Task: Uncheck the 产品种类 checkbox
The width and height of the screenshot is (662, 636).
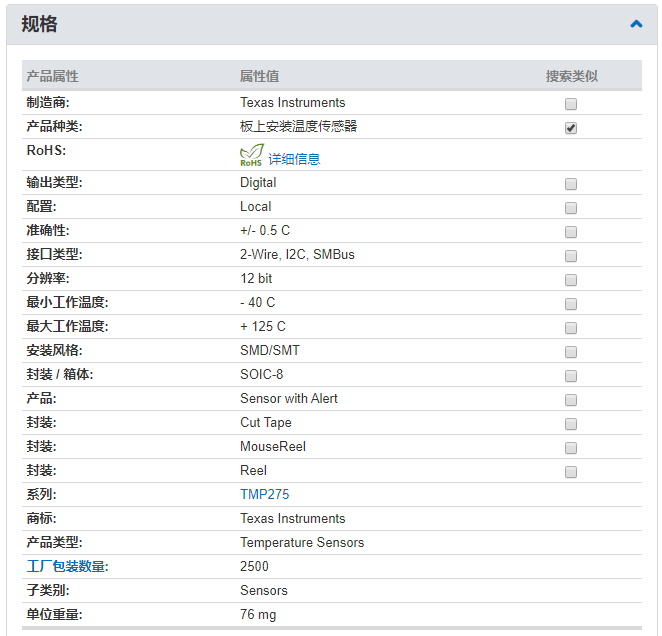Action: 571,128
